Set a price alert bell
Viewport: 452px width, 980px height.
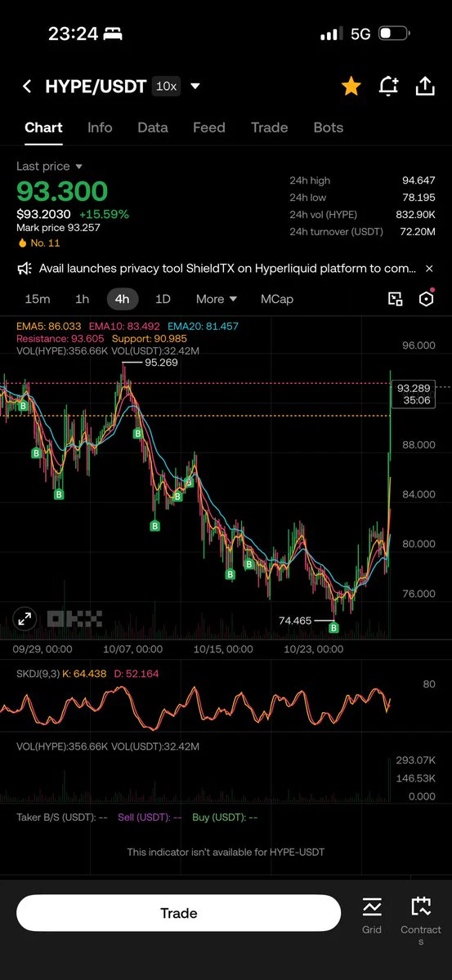click(x=388, y=86)
